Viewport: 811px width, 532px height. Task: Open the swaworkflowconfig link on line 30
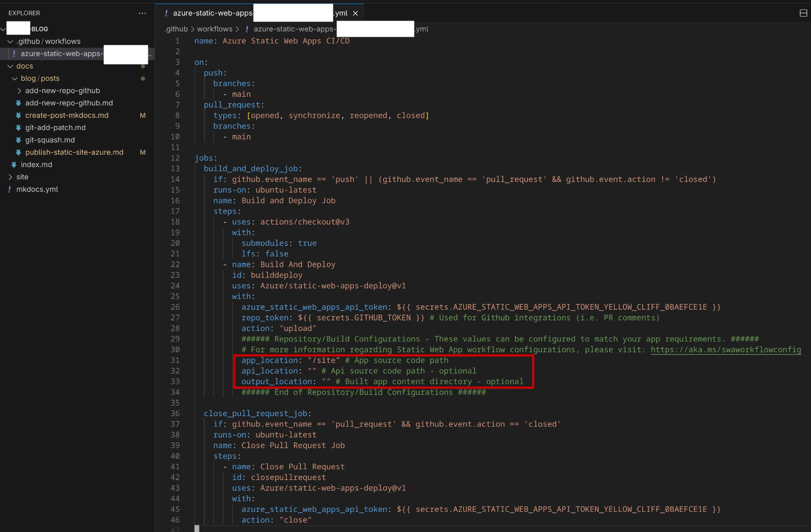pyautogui.click(x=725, y=350)
